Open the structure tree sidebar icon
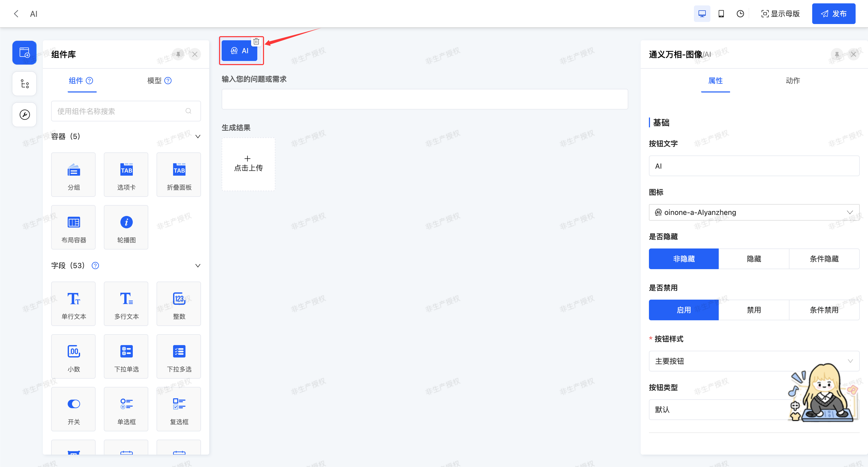Screen dimensions: 868x467 (25, 84)
